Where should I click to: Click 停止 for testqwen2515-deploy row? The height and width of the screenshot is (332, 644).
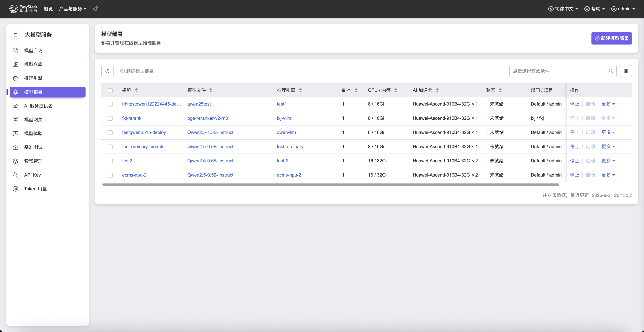[x=574, y=132]
